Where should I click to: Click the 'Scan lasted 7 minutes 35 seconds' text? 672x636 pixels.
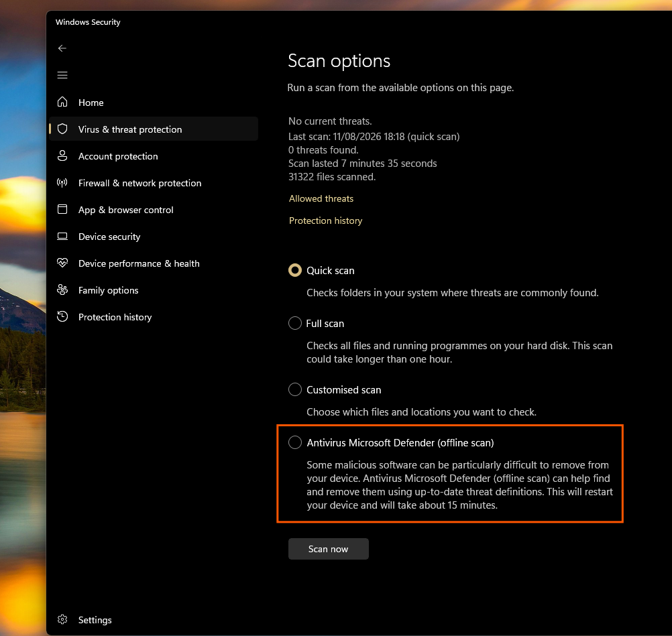[x=363, y=164]
